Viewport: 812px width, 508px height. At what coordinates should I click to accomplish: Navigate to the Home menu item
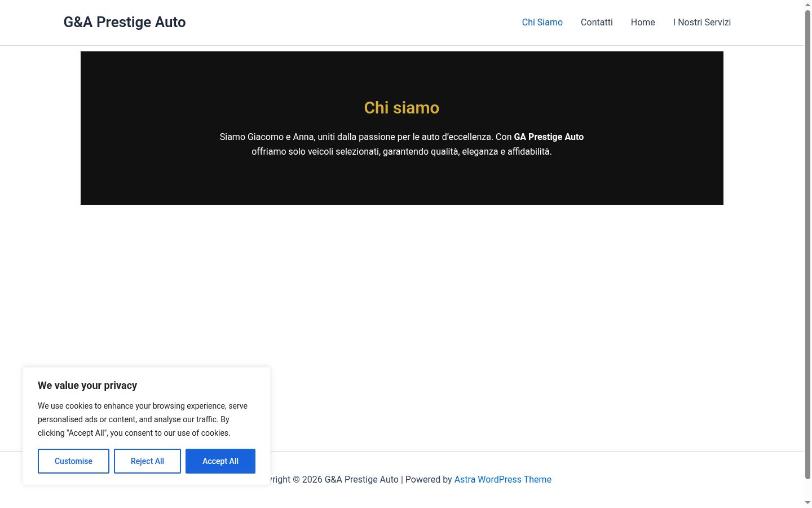(643, 23)
